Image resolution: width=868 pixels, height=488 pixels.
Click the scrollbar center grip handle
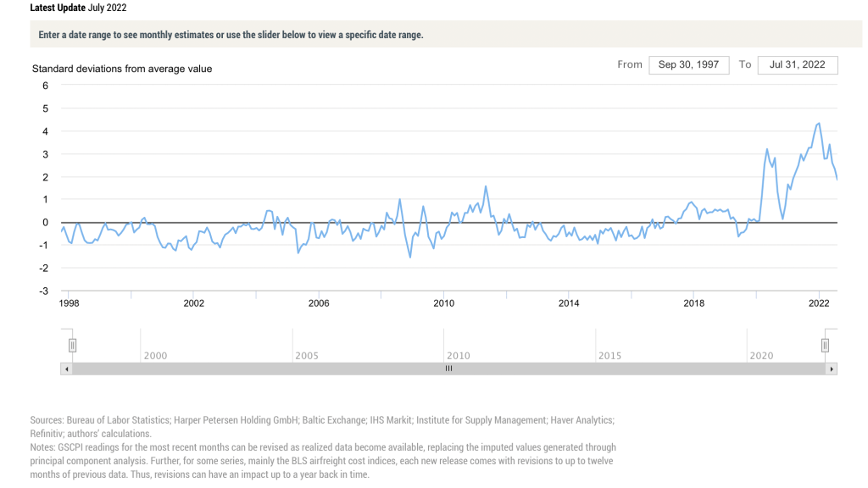(x=449, y=369)
